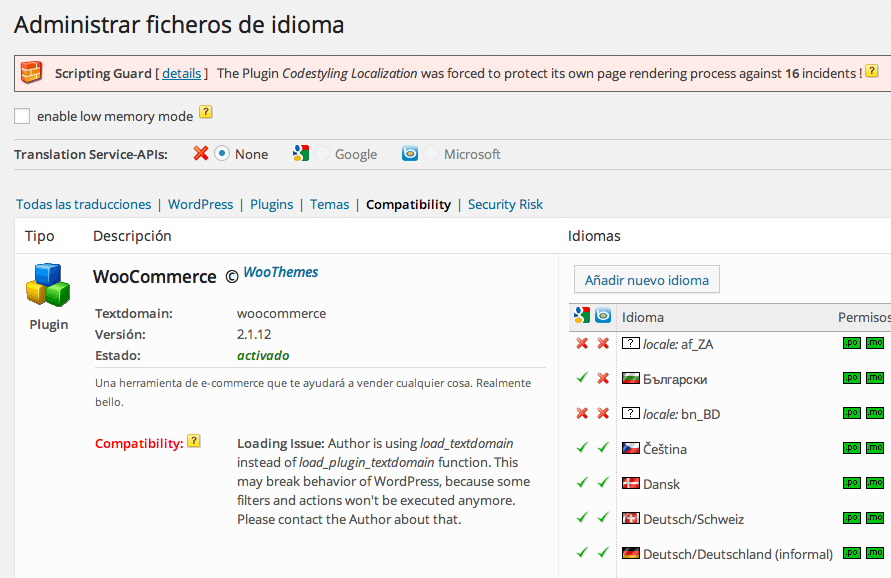This screenshot has height=578, width=891.
Task: Click the Scripting Guard shield icon
Action: coord(31,72)
